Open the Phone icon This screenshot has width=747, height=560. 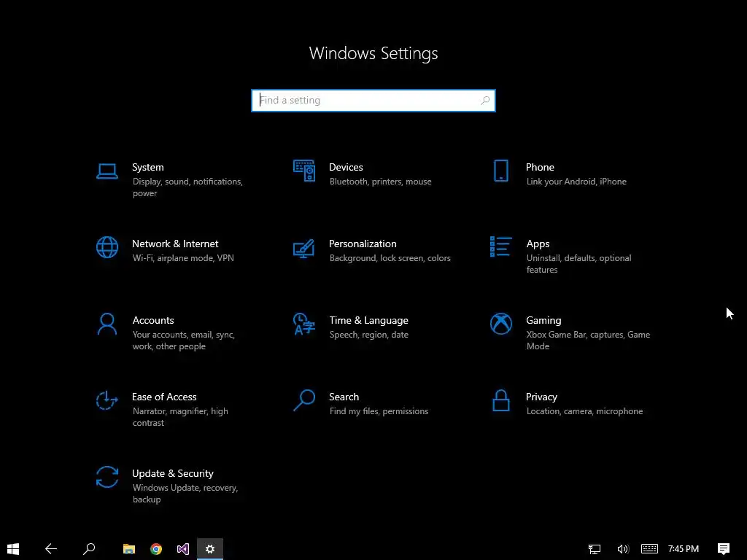(x=500, y=171)
